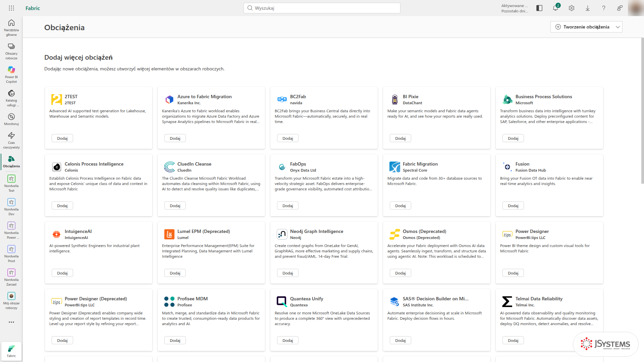Viewport: 644px width, 362px height.
Task: Click the Power Designer workload logo
Action: (507, 234)
